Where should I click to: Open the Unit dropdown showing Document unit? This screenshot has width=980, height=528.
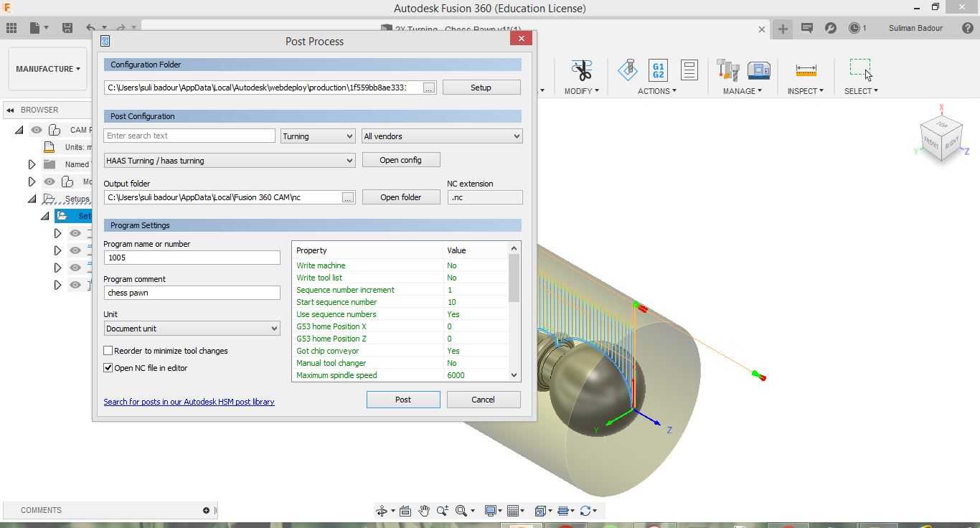[192, 329]
